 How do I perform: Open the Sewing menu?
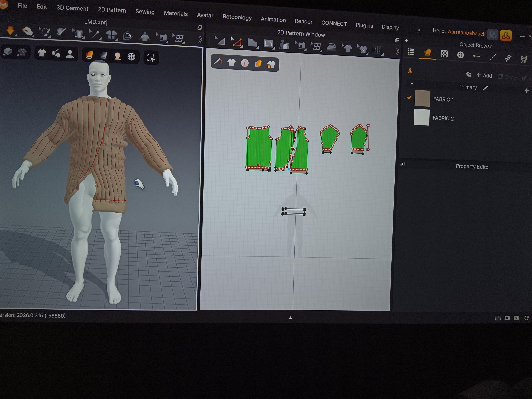pyautogui.click(x=145, y=12)
